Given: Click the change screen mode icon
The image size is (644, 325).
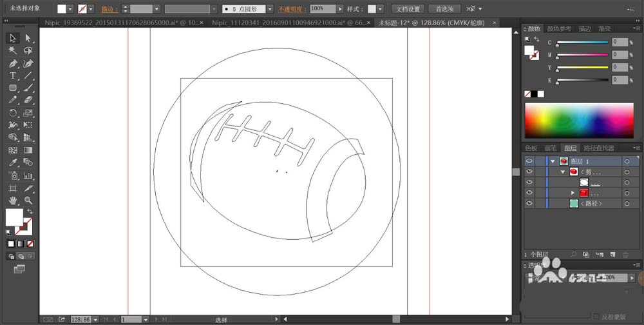Looking at the screenshot, I should [x=19, y=269].
